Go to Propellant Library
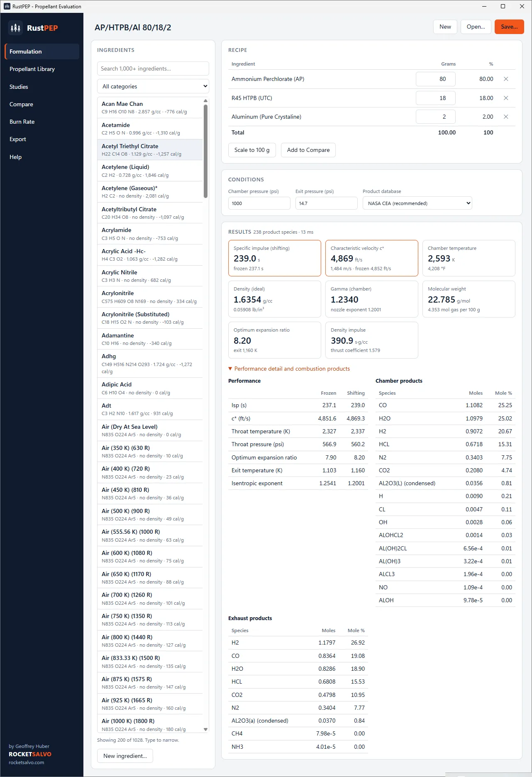This screenshot has height=777, width=532. tap(42, 69)
